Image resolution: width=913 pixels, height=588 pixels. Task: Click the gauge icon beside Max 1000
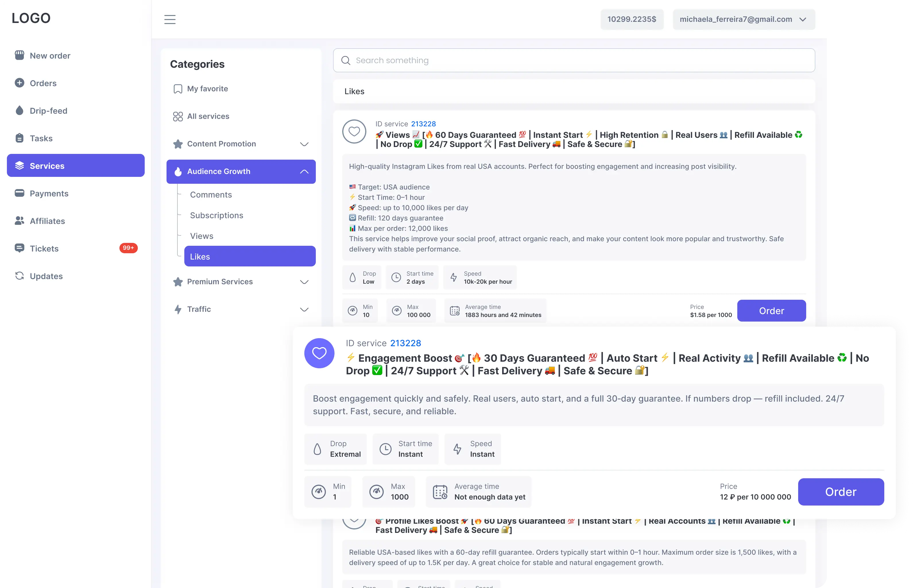(376, 492)
